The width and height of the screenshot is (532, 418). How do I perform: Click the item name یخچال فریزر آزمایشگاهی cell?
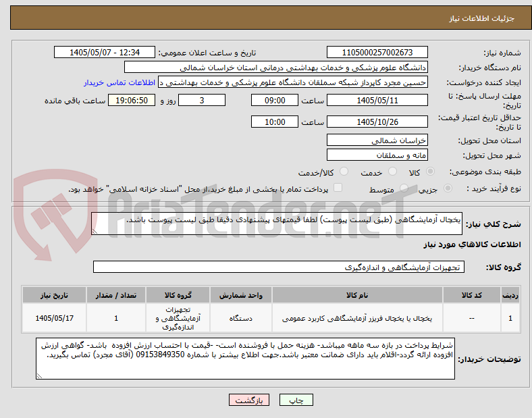(357, 318)
